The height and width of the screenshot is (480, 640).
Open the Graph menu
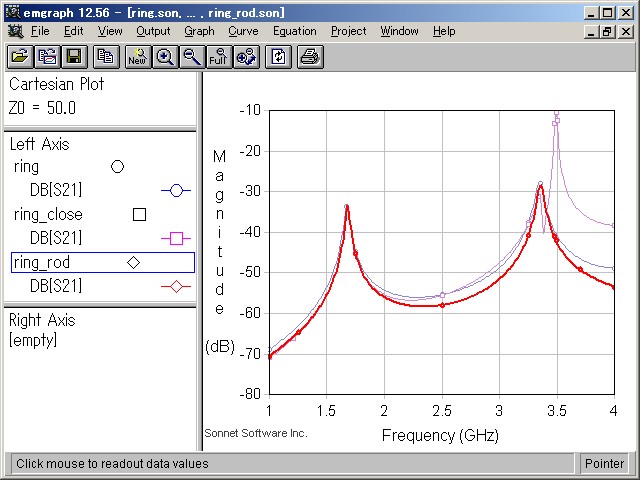point(199,31)
